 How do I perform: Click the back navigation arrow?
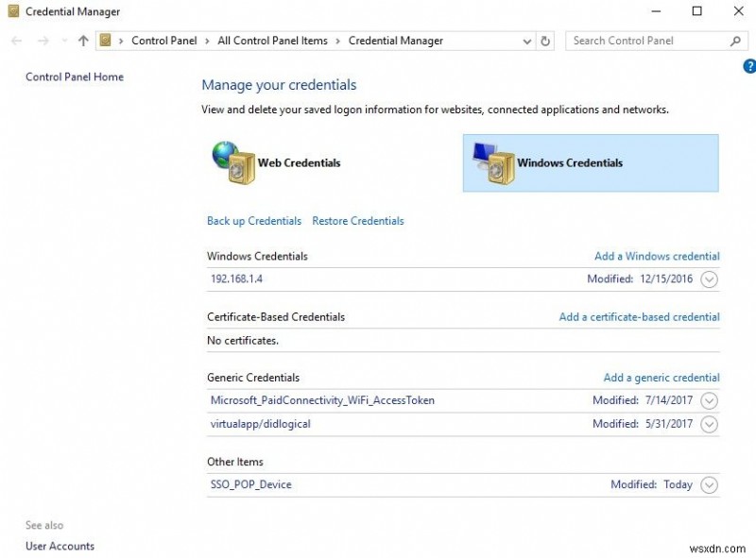coord(17,41)
